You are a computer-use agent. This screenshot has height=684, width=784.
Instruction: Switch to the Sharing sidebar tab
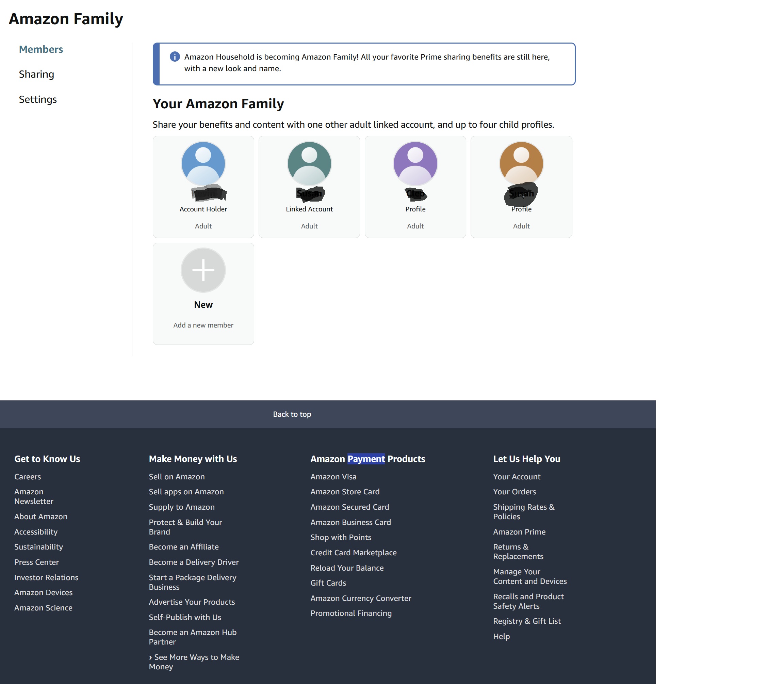(x=36, y=74)
